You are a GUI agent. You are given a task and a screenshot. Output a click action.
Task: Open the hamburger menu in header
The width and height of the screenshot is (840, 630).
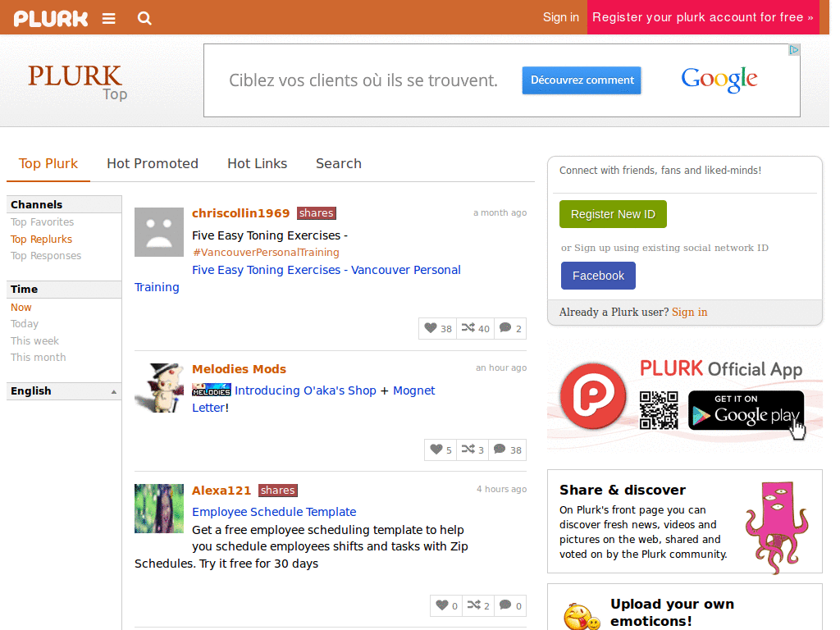pos(109,19)
